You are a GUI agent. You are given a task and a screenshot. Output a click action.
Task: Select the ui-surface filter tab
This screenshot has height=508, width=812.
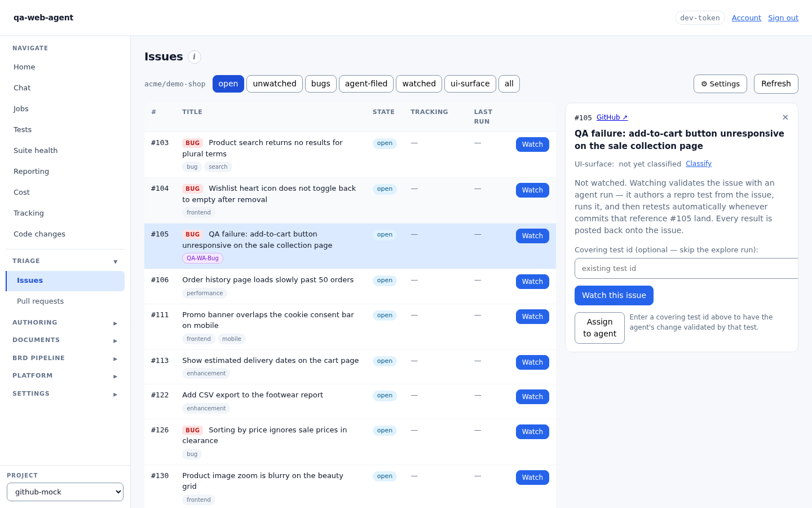pyautogui.click(x=470, y=84)
